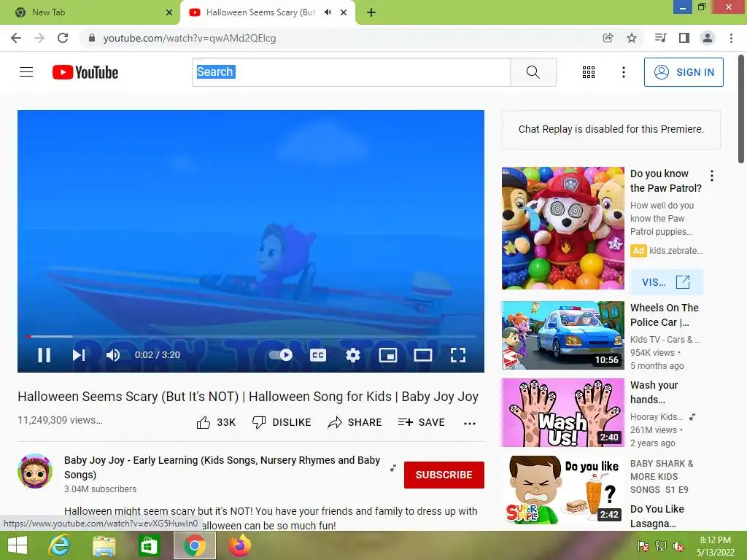Open Windows Start menu

pyautogui.click(x=18, y=545)
